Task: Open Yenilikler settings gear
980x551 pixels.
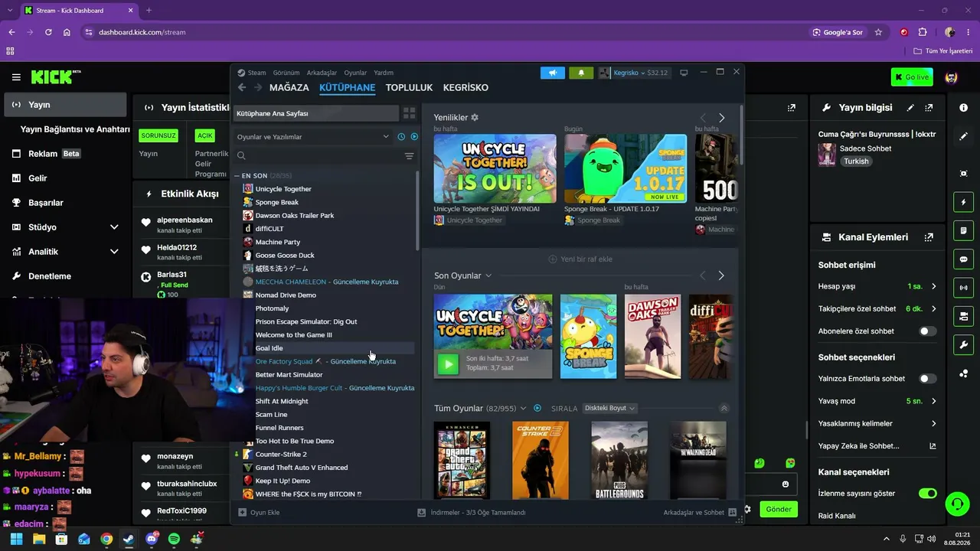Action: (475, 117)
